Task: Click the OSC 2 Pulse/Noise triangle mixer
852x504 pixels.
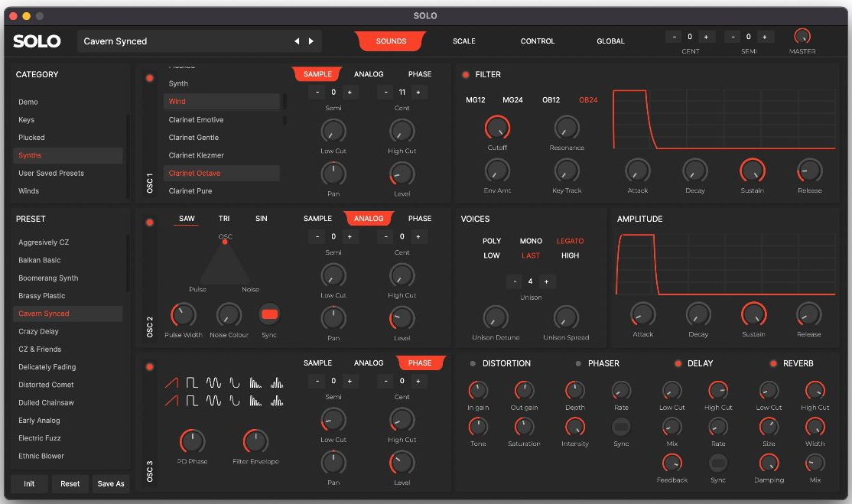Action: tap(224, 265)
